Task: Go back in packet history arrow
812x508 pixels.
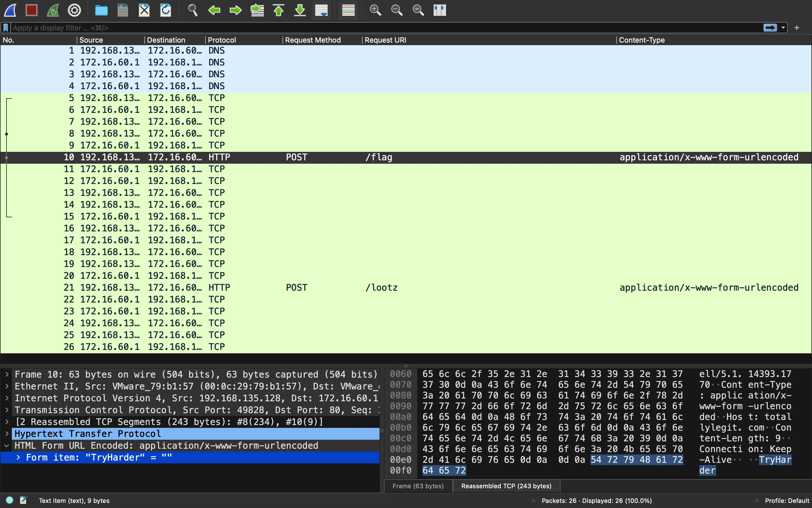Action: [214, 10]
